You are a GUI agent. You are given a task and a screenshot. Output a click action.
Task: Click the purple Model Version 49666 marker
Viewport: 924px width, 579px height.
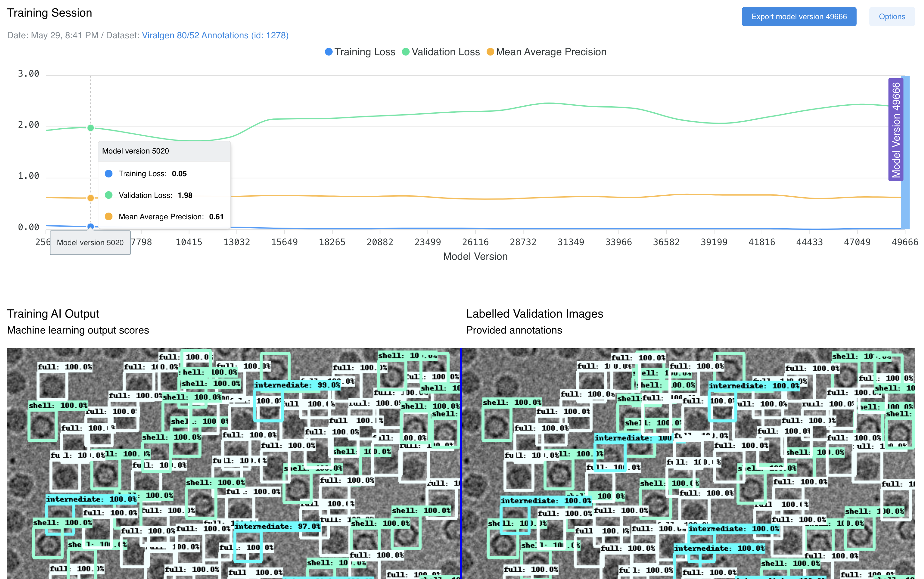pos(896,130)
